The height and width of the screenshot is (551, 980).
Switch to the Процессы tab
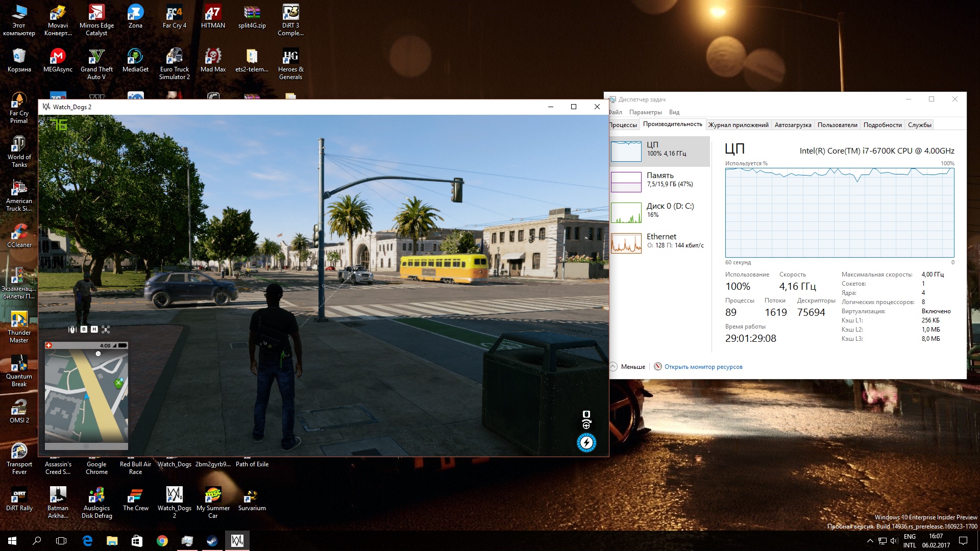point(623,125)
